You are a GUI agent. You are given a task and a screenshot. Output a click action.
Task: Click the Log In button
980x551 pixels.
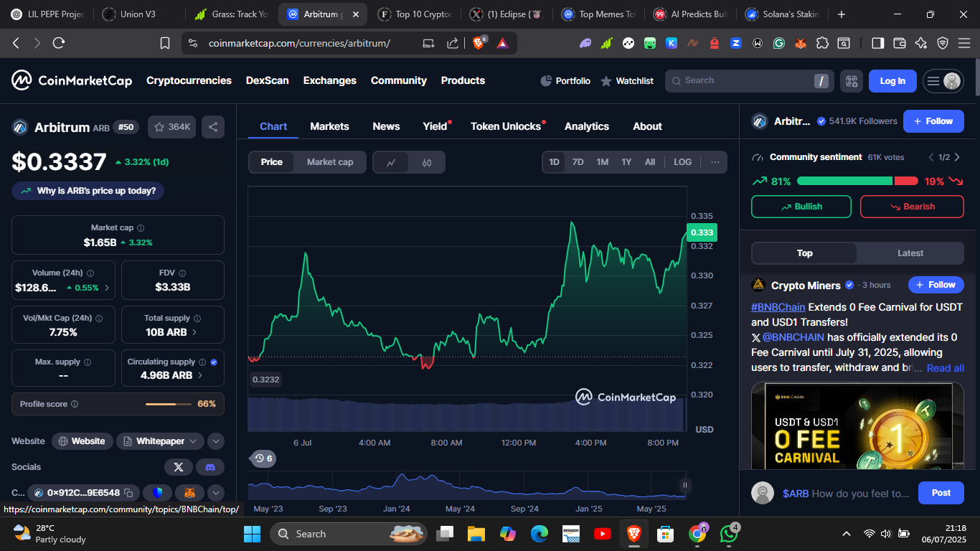[x=892, y=81]
